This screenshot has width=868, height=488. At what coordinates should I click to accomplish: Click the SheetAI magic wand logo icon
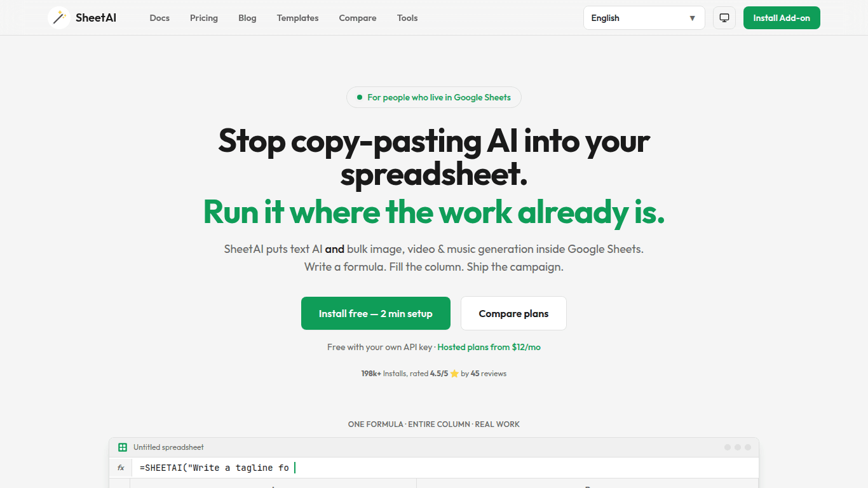coord(59,18)
